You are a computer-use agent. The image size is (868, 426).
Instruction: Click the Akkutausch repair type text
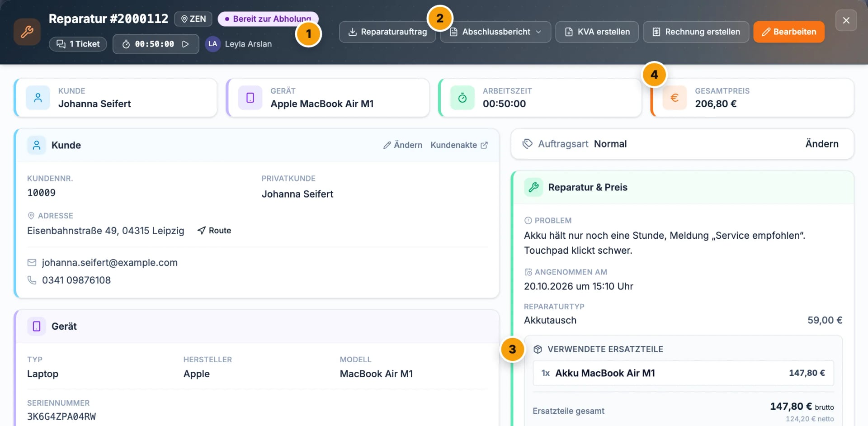[550, 320]
